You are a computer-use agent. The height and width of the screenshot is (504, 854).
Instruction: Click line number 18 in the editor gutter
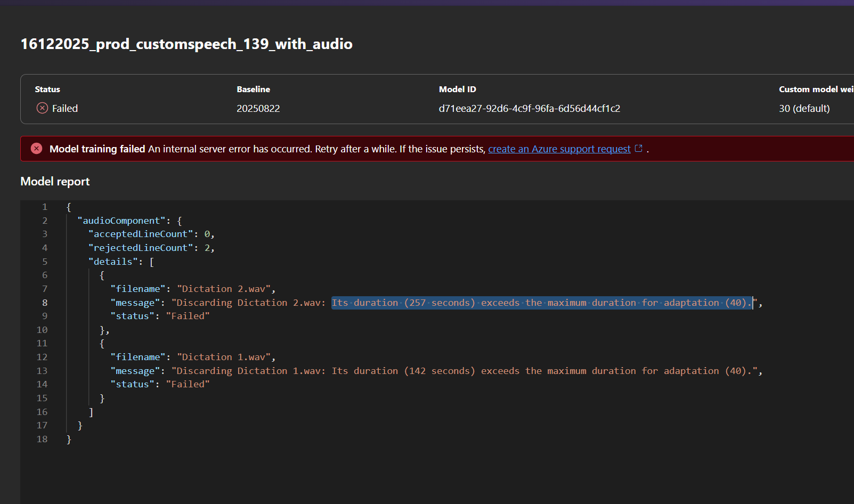pyautogui.click(x=42, y=439)
